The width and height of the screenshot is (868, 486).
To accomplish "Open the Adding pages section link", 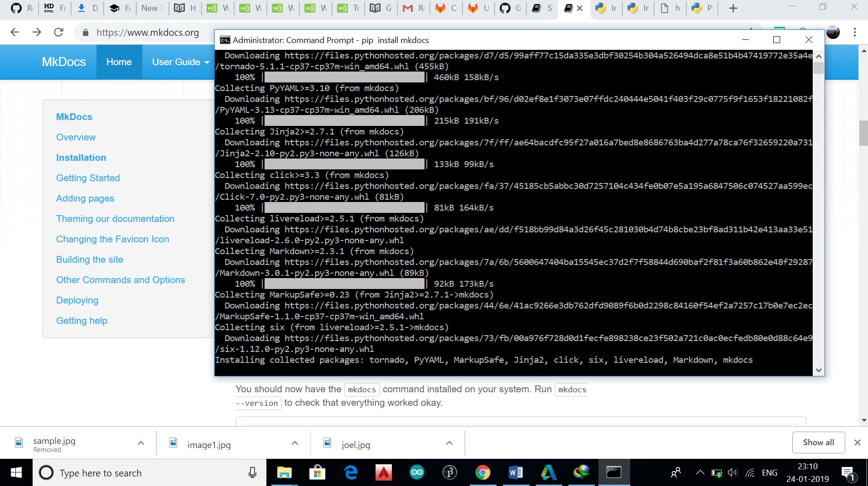I will click(x=85, y=198).
